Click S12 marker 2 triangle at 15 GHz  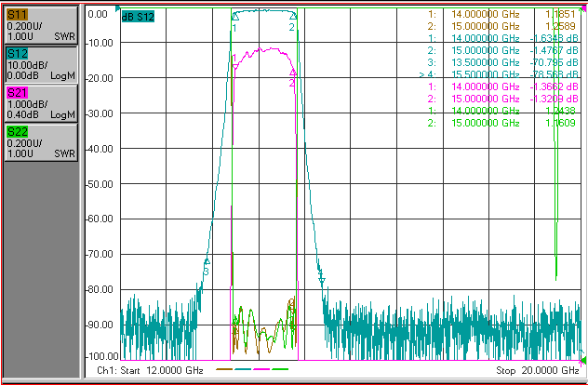pos(293,16)
